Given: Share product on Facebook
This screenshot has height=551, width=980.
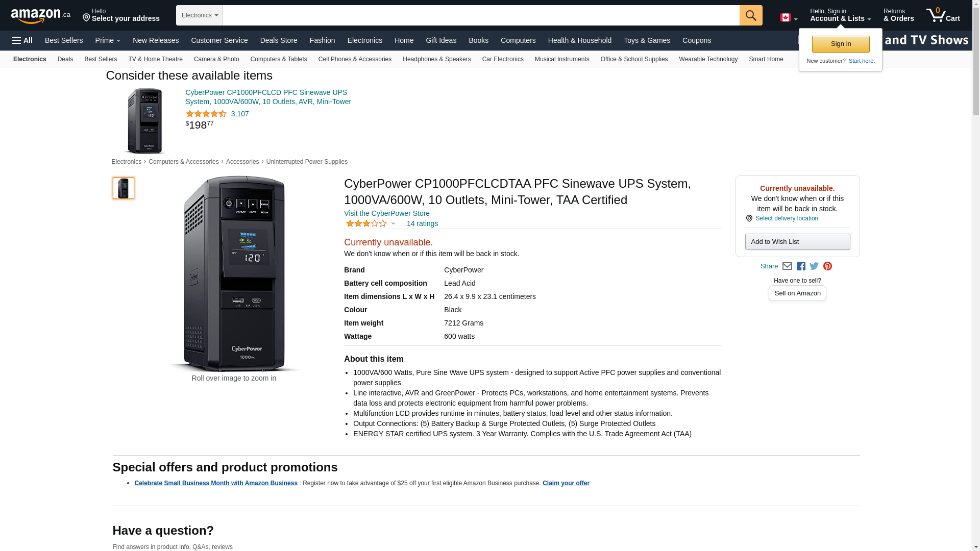Looking at the screenshot, I should click(x=801, y=266).
